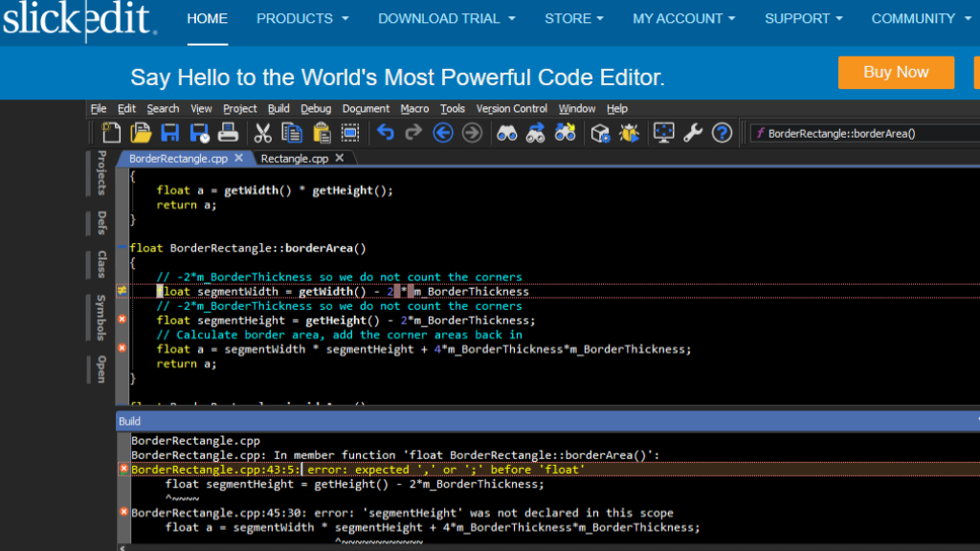Click the orange Buy Now button

coord(896,73)
